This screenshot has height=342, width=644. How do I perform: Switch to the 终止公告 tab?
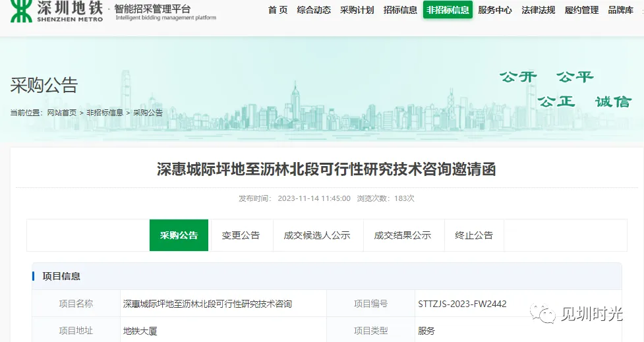point(473,235)
